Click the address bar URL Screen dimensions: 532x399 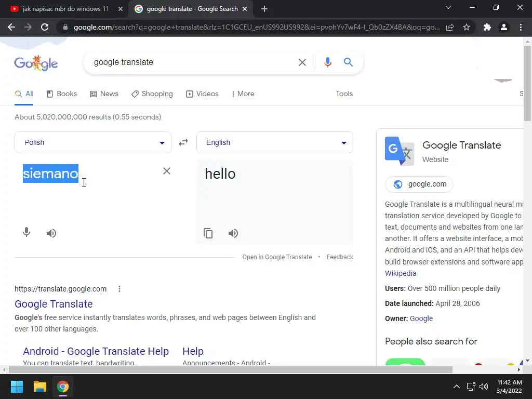click(257, 27)
